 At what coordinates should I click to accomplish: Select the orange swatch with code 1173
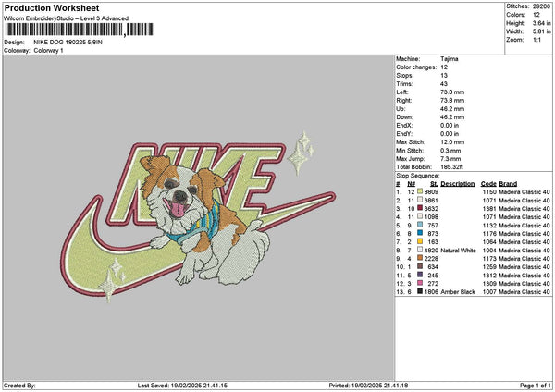point(420,258)
